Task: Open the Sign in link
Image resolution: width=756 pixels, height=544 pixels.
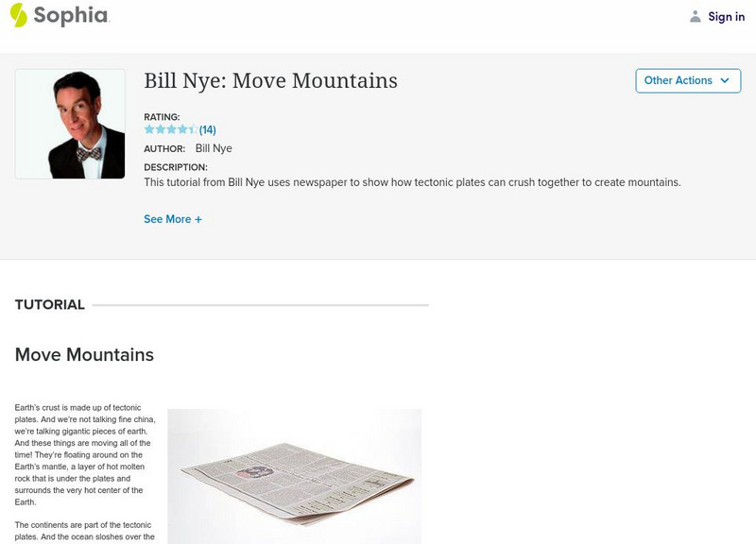Action: 726,16
